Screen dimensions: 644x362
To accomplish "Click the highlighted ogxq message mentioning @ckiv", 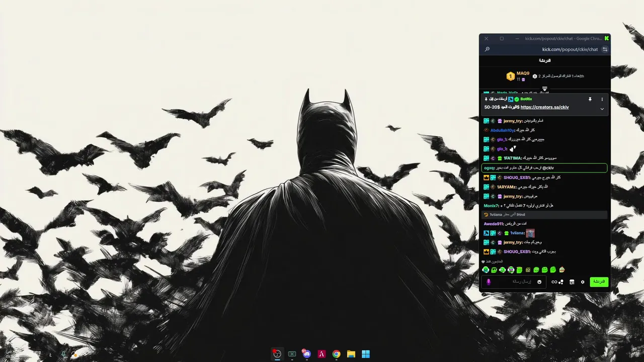I will point(544,168).
